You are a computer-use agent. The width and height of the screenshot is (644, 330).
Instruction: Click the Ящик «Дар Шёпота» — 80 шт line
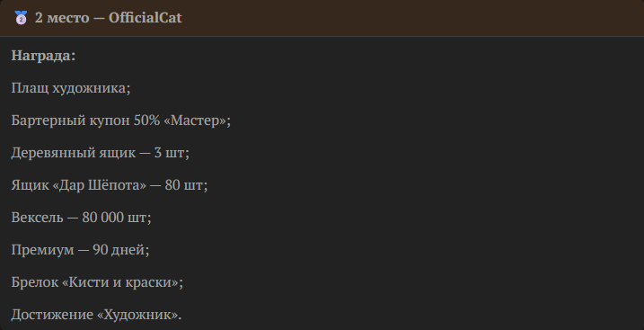(x=110, y=185)
